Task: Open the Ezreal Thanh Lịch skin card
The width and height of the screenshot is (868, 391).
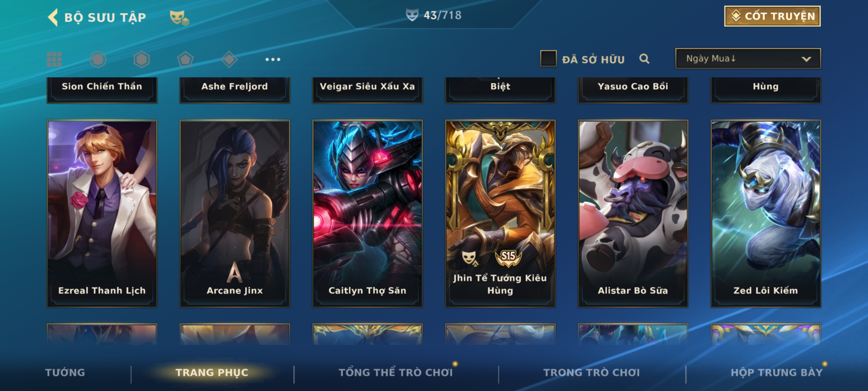Action: pyautogui.click(x=102, y=214)
